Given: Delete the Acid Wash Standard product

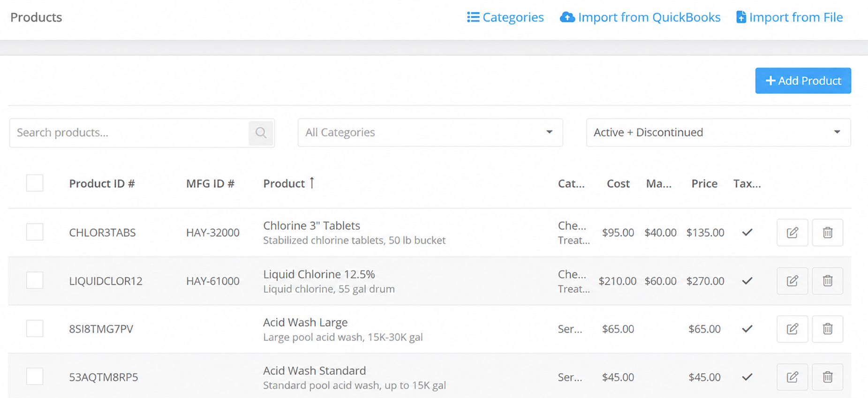Looking at the screenshot, I should (828, 377).
